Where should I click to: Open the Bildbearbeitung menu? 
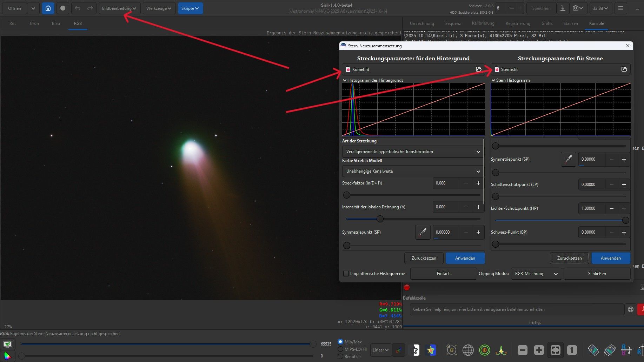pyautogui.click(x=119, y=8)
